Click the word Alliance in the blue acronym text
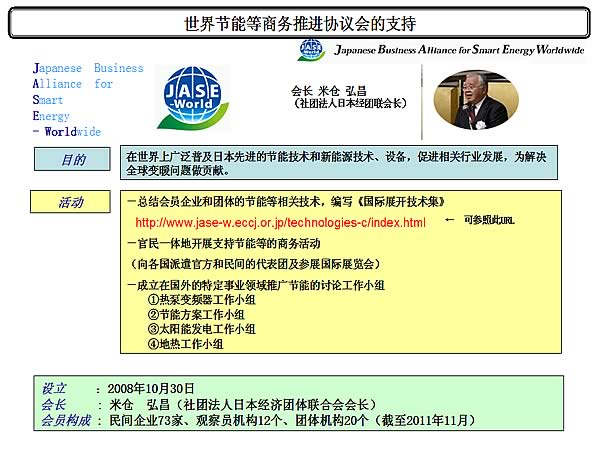 pyautogui.click(x=57, y=84)
